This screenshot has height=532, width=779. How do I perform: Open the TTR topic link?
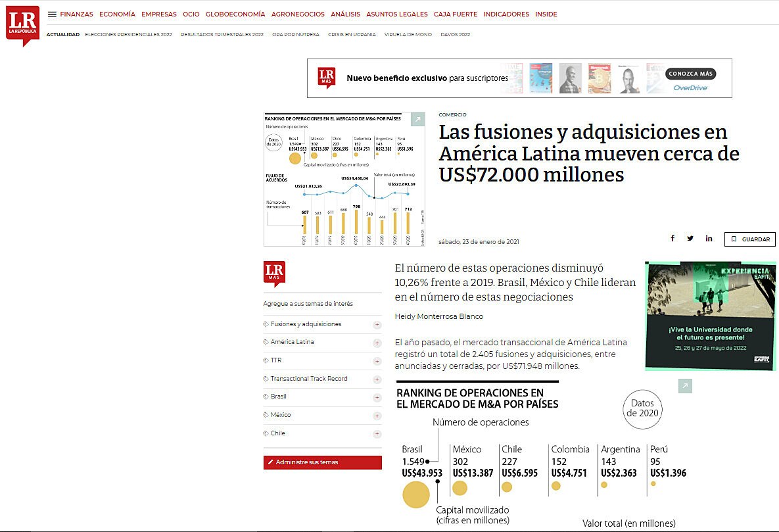point(276,360)
